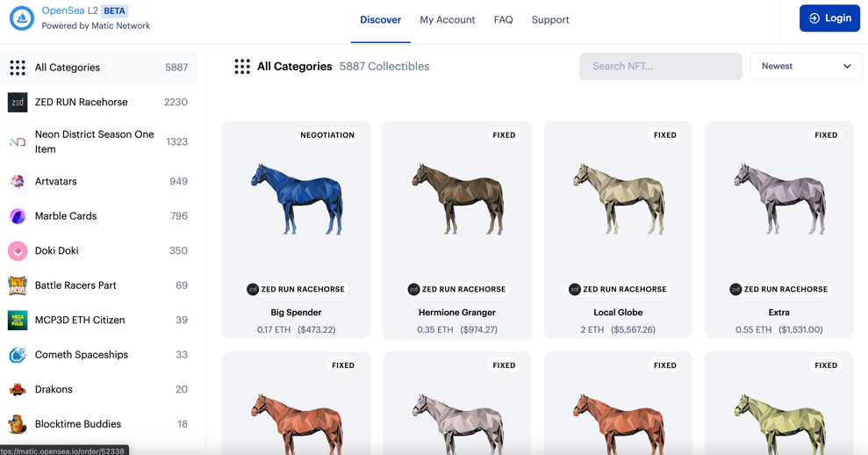This screenshot has height=455, width=868.
Task: Open the Newest sort dropdown
Action: click(806, 66)
